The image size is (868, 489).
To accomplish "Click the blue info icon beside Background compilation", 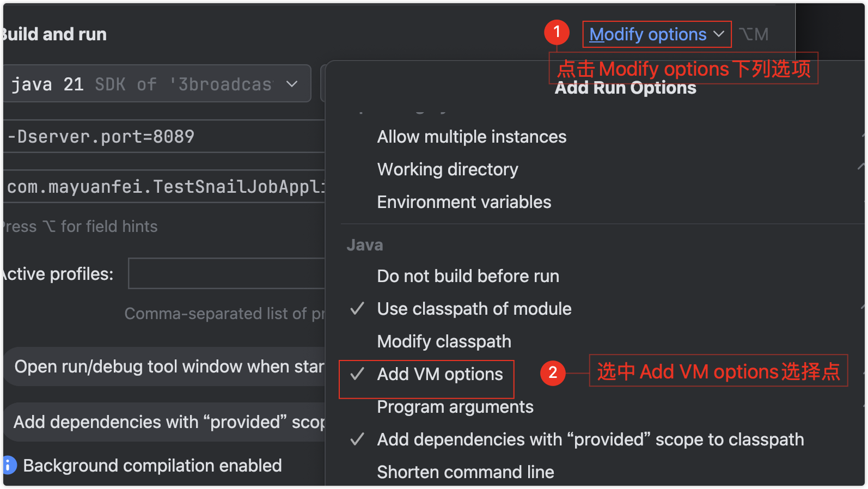I will [9, 466].
